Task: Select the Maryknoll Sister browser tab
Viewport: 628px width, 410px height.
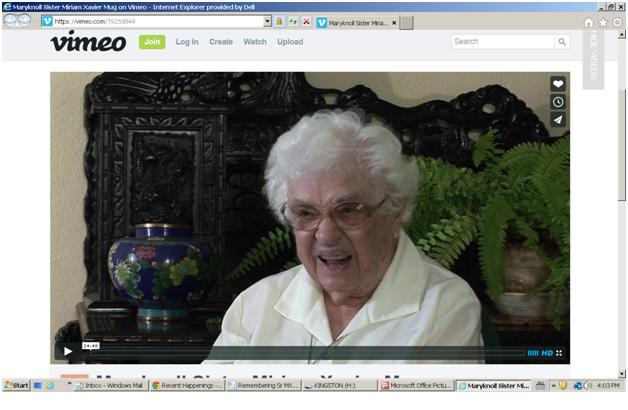Action: 356,23
